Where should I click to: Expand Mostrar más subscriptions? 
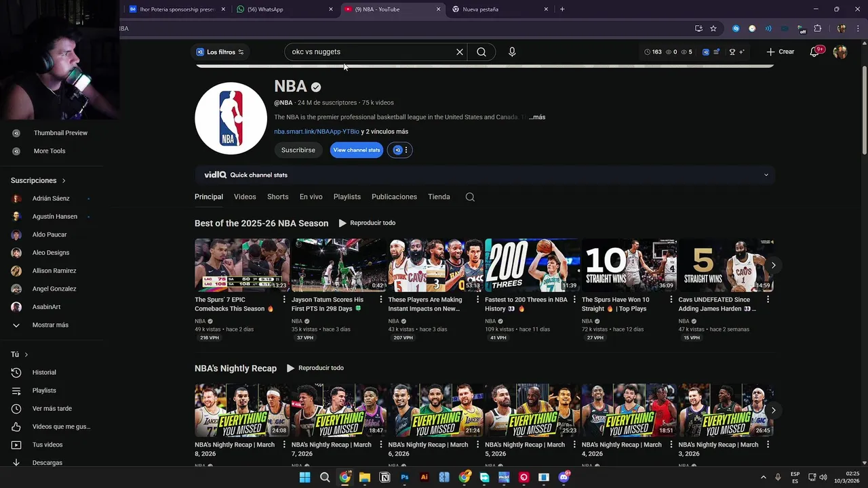click(x=51, y=325)
